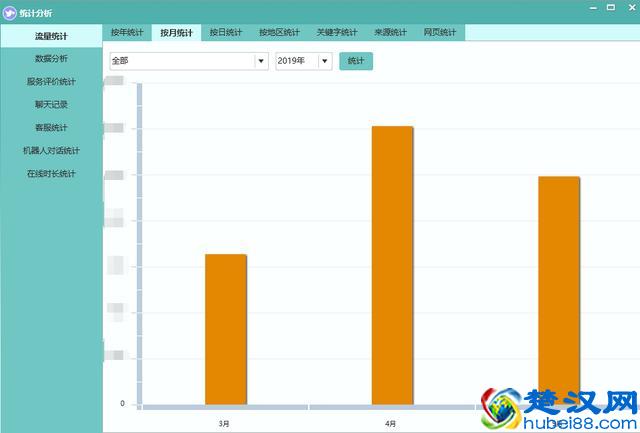Image resolution: width=640 pixels, height=433 pixels.
Task: Go to 服务评价统计 in sidebar
Action: tap(51, 82)
